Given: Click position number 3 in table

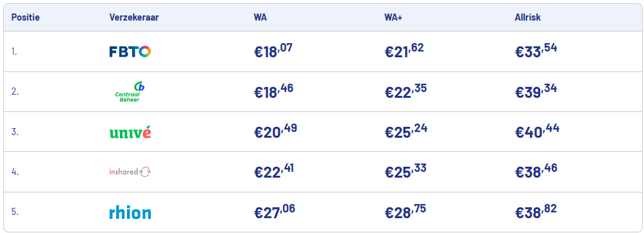Looking at the screenshot, I should (x=15, y=132).
